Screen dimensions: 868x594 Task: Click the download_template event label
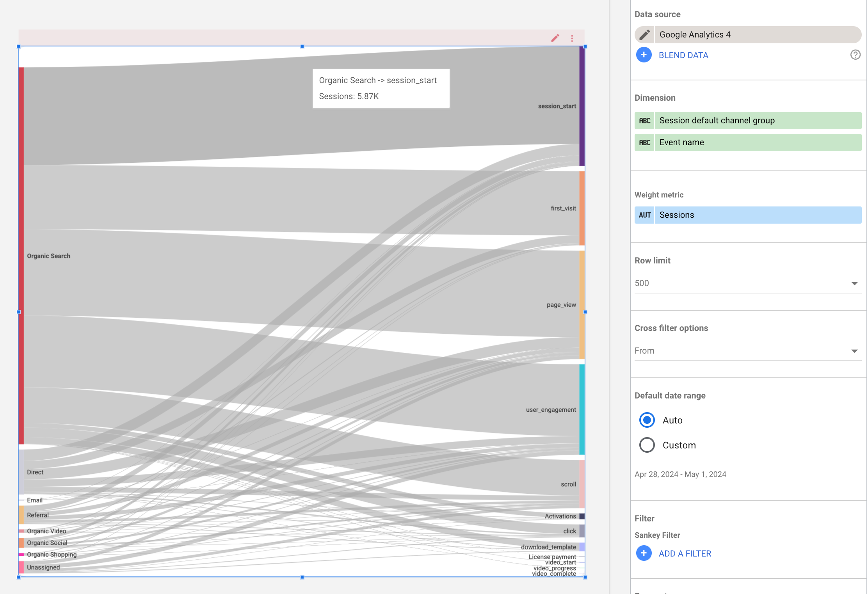click(548, 547)
